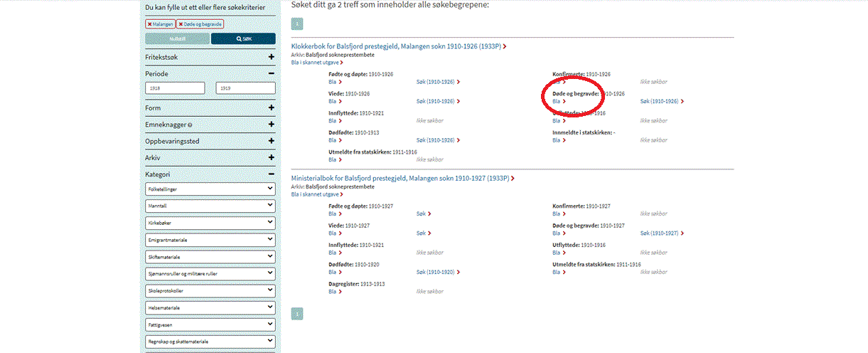This screenshot has height=353, width=868.
Task: Collapse the Kategori section minus icon
Action: click(x=272, y=174)
